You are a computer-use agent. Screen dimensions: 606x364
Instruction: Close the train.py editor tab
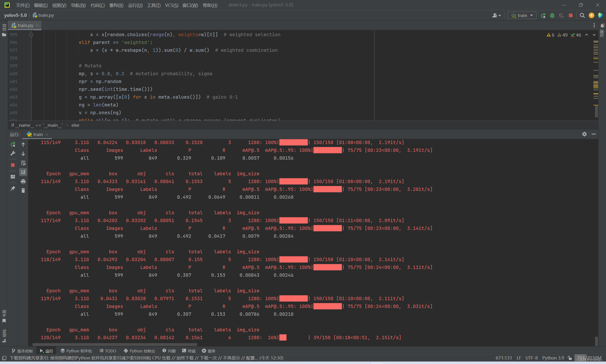37,25
